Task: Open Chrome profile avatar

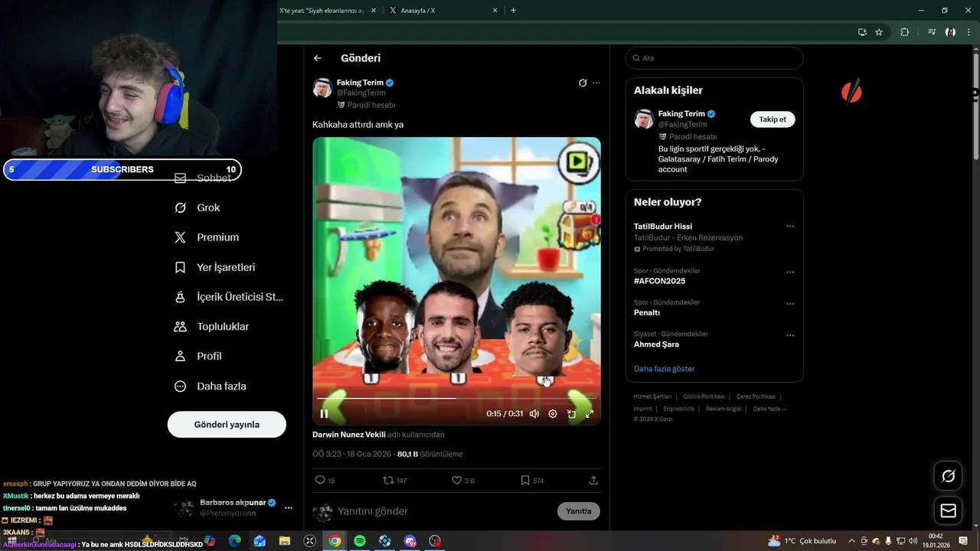Action: click(x=950, y=32)
